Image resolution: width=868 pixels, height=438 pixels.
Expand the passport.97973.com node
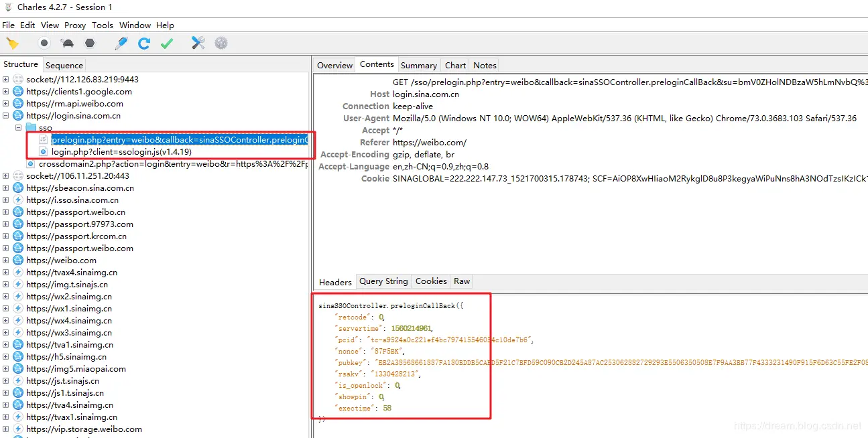click(x=6, y=224)
